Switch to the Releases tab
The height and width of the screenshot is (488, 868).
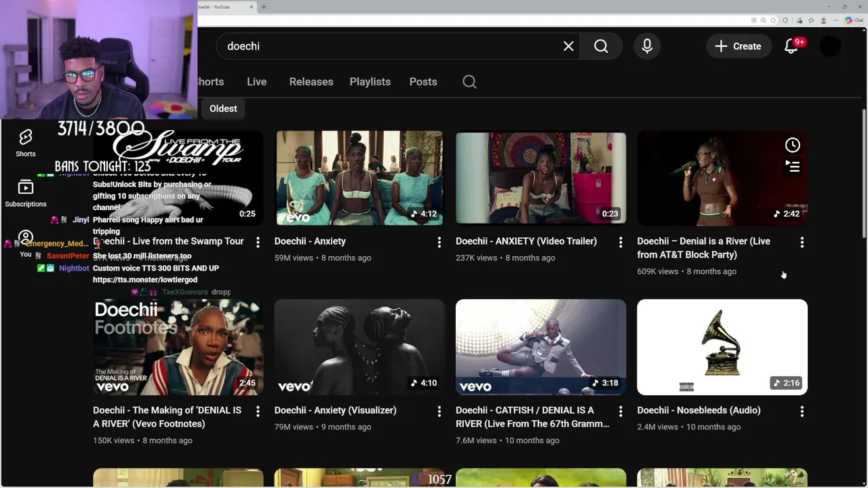coord(311,81)
